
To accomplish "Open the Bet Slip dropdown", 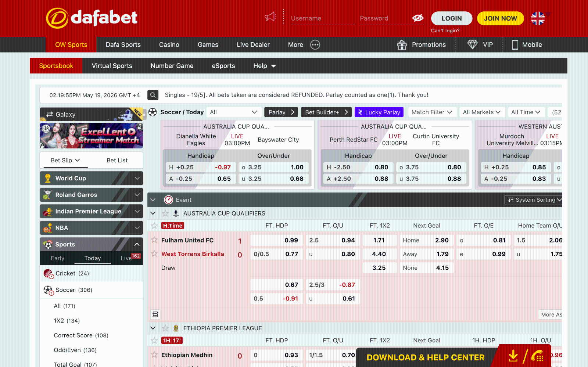I will tap(65, 161).
